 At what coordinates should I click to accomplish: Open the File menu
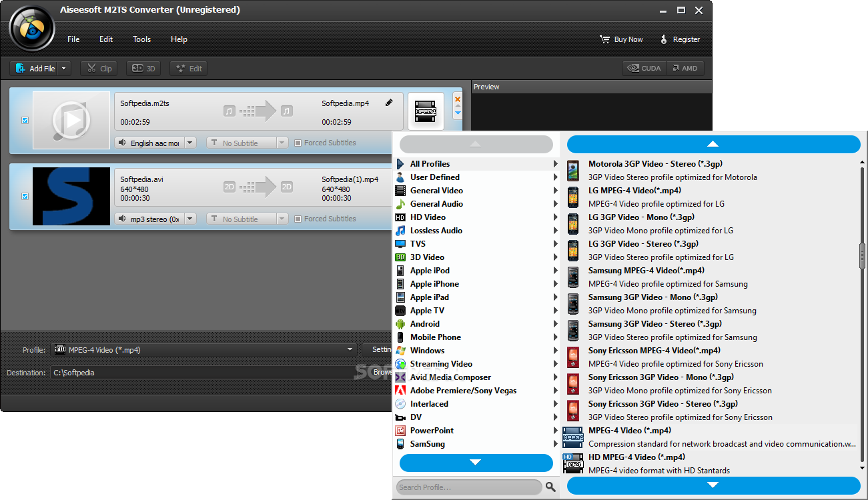(x=73, y=39)
